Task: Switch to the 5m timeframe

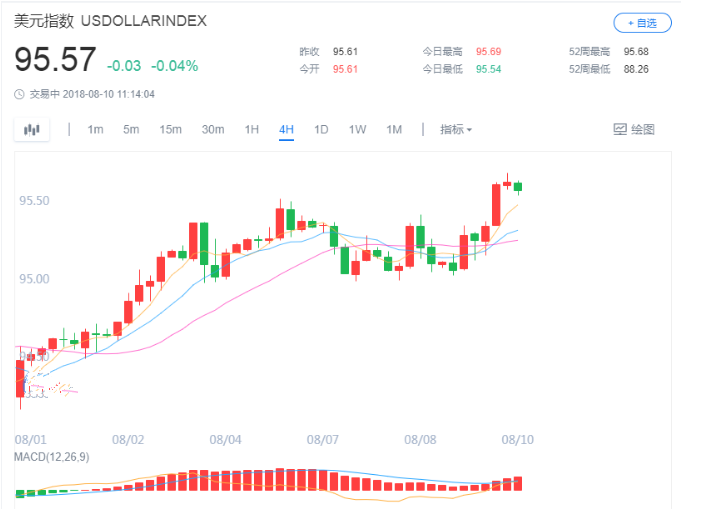Action: 131,130
